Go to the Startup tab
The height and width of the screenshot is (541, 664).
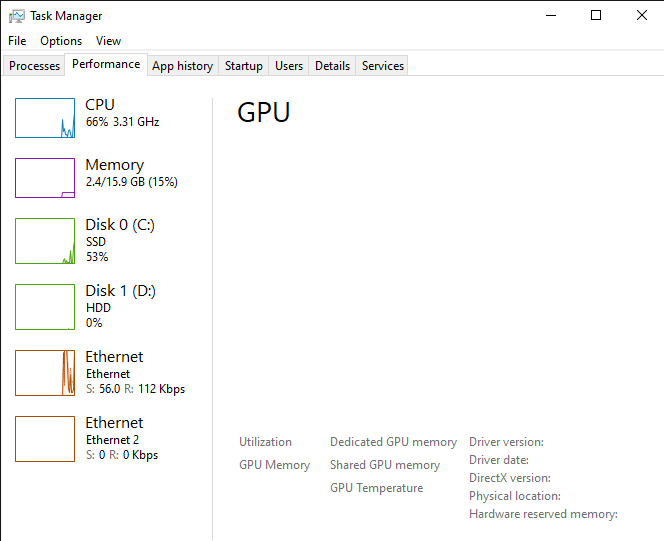[244, 66]
